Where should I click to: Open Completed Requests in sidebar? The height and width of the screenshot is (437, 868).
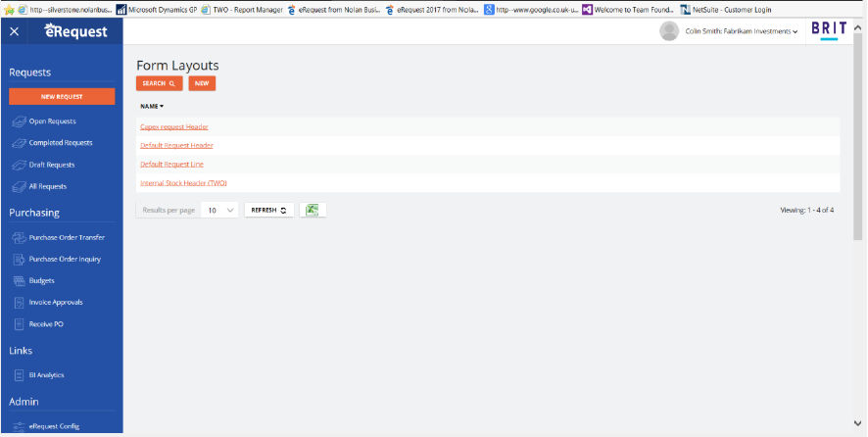[x=61, y=143]
